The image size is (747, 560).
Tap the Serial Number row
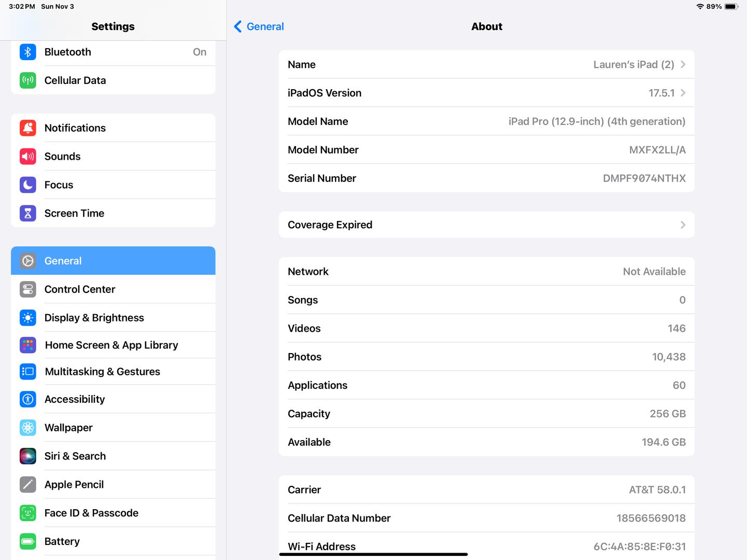[x=486, y=178]
